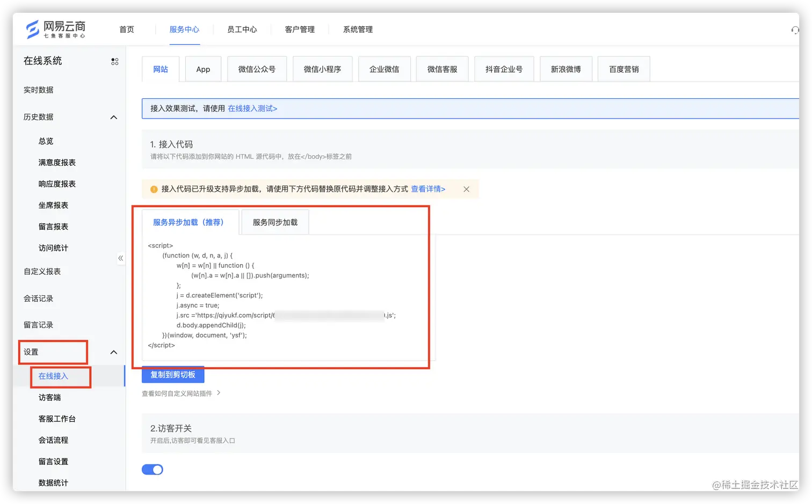This screenshot has width=812, height=504.
Task: Open the 在线接入测试 link
Action: (x=252, y=108)
